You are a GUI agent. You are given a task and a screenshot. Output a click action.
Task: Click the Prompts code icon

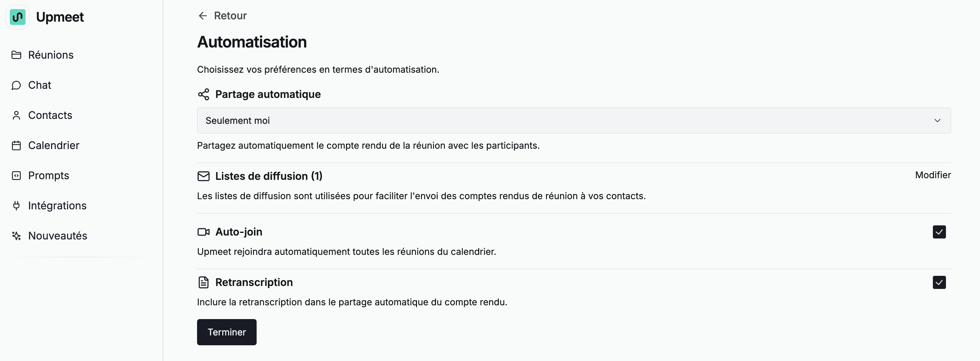point(16,176)
